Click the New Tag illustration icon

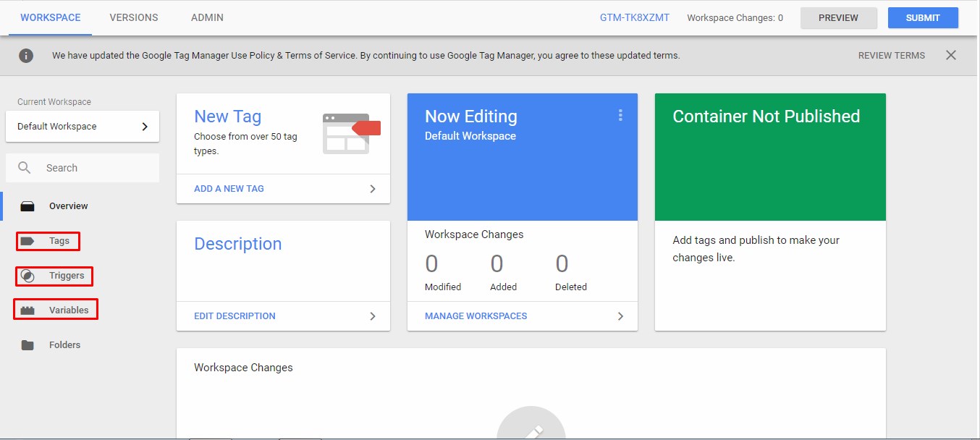point(352,133)
